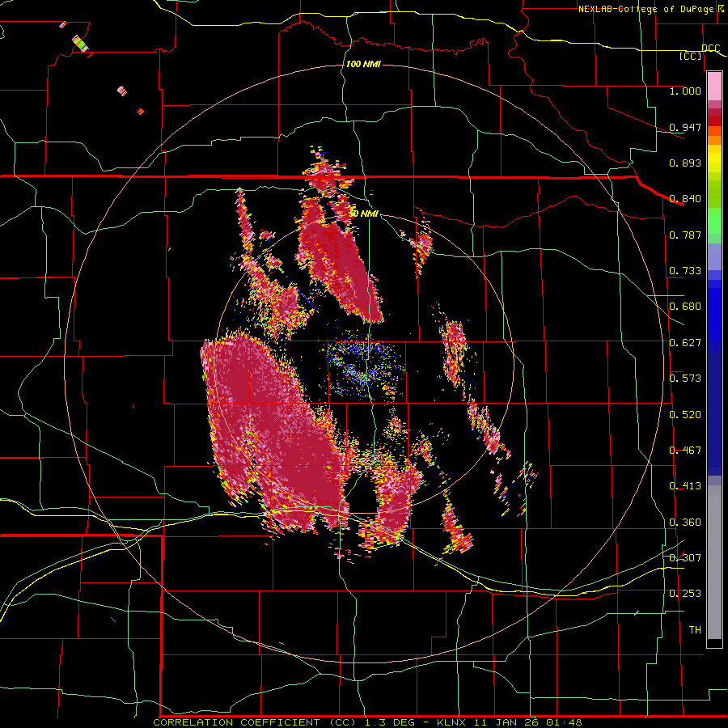Click the 0.840 scale value
The image size is (728, 728).
coord(685,199)
